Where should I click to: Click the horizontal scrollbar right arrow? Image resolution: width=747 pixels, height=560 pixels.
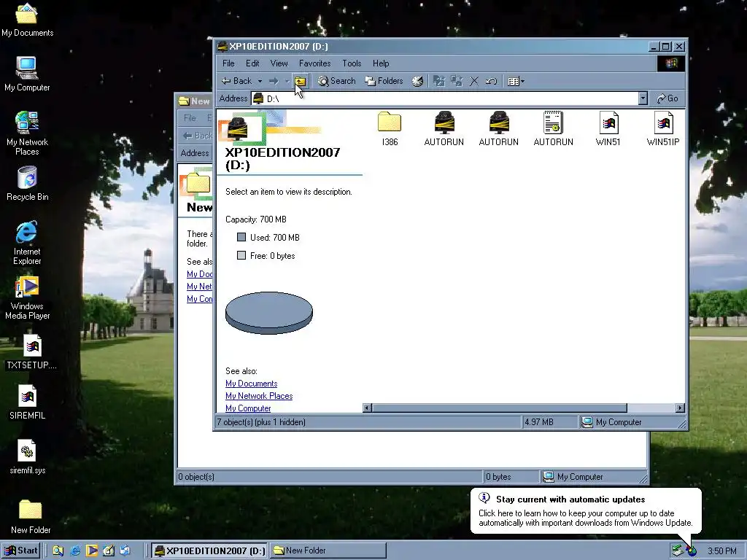pyautogui.click(x=680, y=408)
